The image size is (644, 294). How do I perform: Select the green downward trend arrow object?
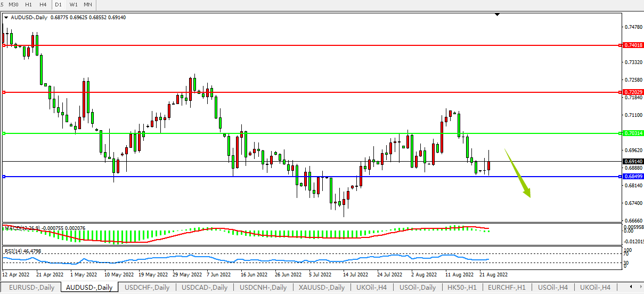click(518, 173)
